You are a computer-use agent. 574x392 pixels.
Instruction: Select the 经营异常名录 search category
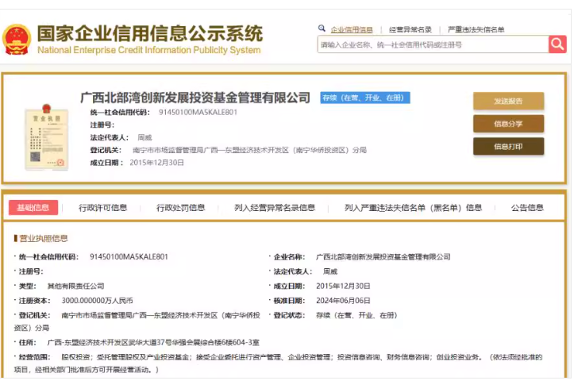(x=410, y=29)
